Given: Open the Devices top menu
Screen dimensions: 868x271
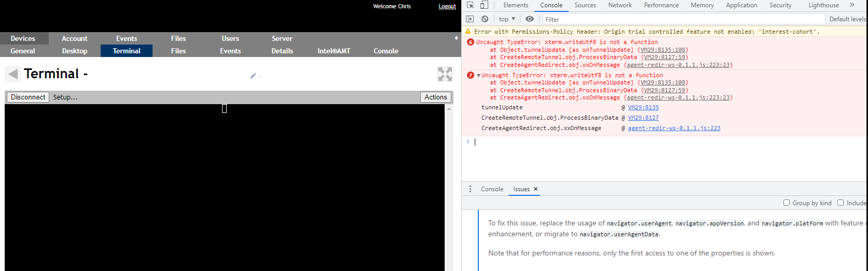Looking at the screenshot, I should tap(23, 38).
